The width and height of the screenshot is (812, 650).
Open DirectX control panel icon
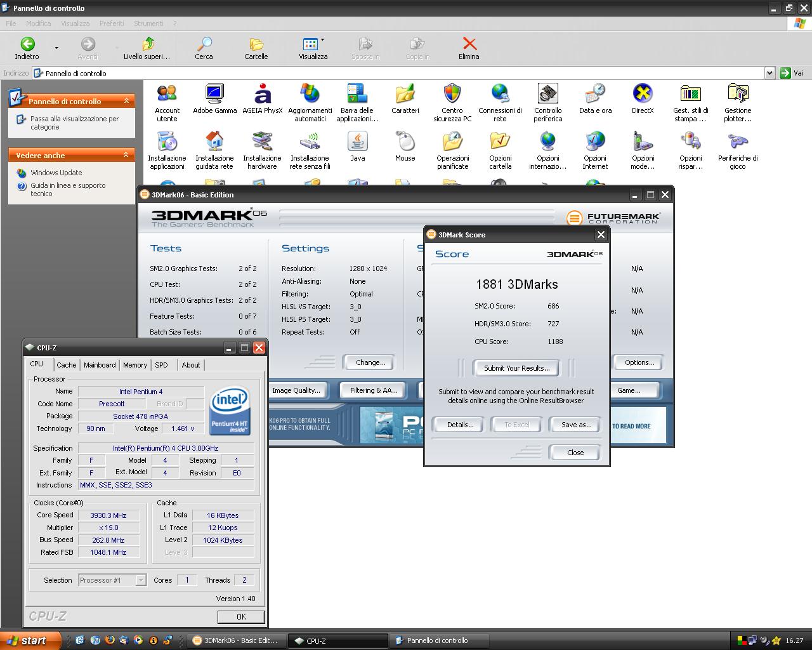click(643, 98)
